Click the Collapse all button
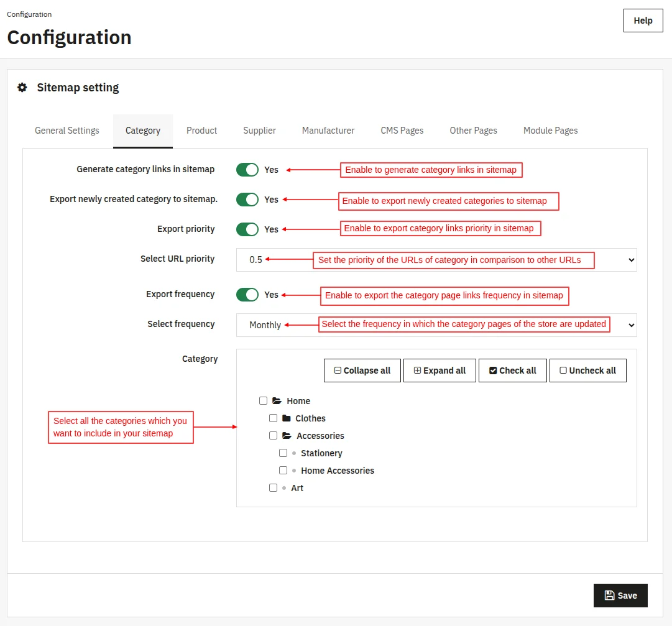 point(362,371)
